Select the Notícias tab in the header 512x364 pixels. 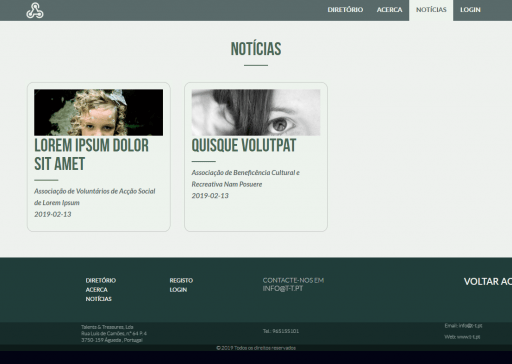(x=431, y=10)
